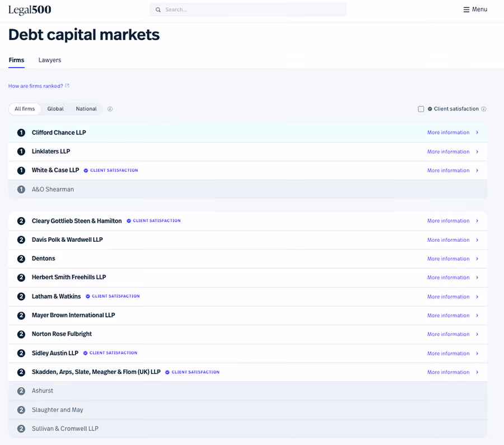Expand Dentons row chevron arrow
504x445 pixels.
[x=477, y=259]
